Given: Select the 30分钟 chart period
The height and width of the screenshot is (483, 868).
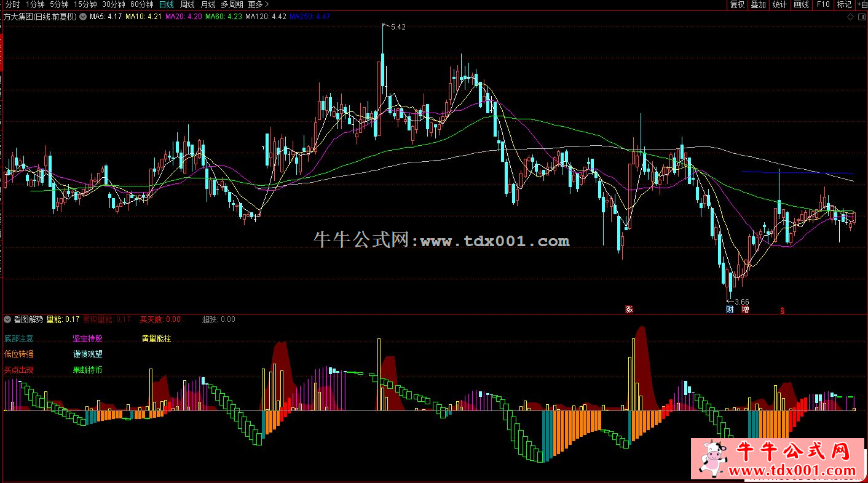Looking at the screenshot, I should click(x=114, y=4).
